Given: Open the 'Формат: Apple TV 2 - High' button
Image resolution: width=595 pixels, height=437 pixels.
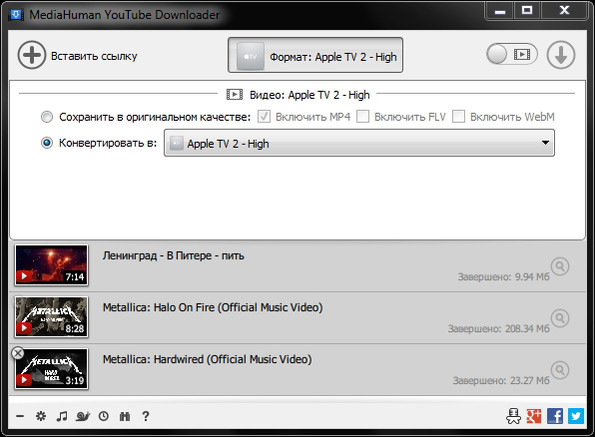Looking at the screenshot, I should [x=315, y=55].
